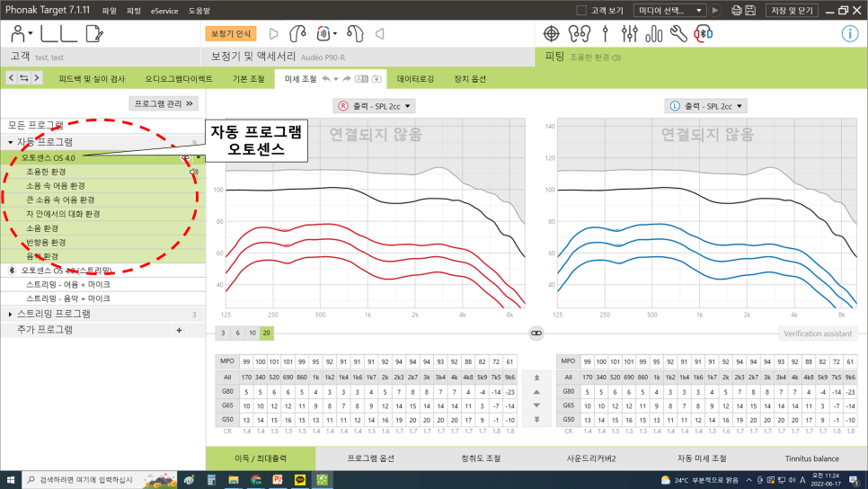The width and height of the screenshot is (868, 489).
Task: Open the blue information icon
Action: [x=850, y=34]
